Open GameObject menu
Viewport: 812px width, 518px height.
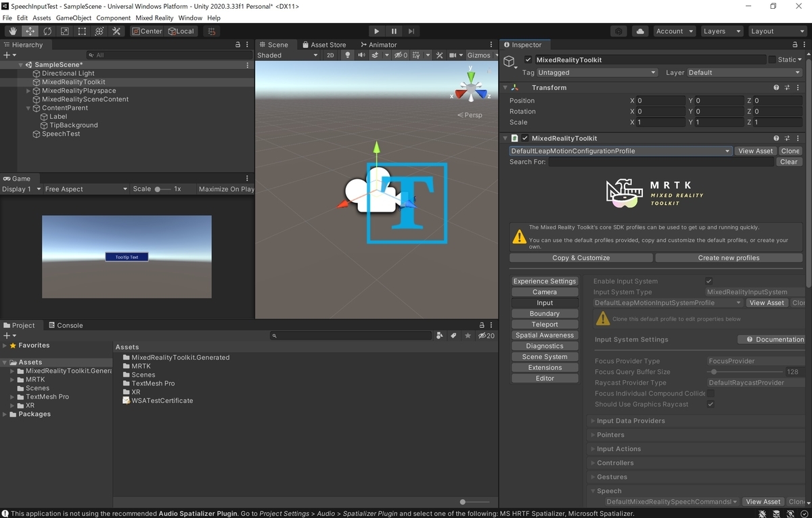coord(74,18)
